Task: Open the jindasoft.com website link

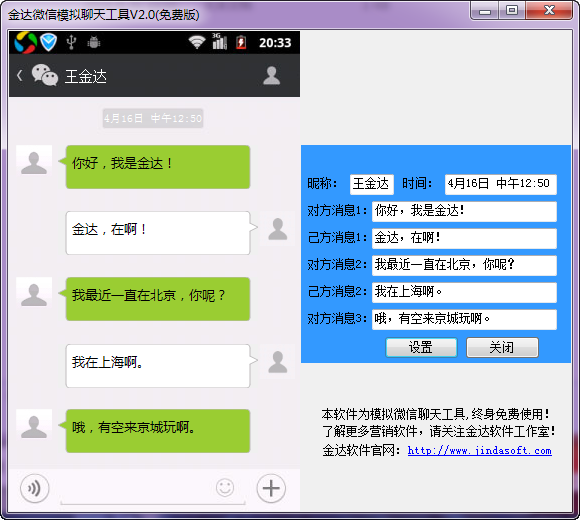Action: (x=479, y=450)
